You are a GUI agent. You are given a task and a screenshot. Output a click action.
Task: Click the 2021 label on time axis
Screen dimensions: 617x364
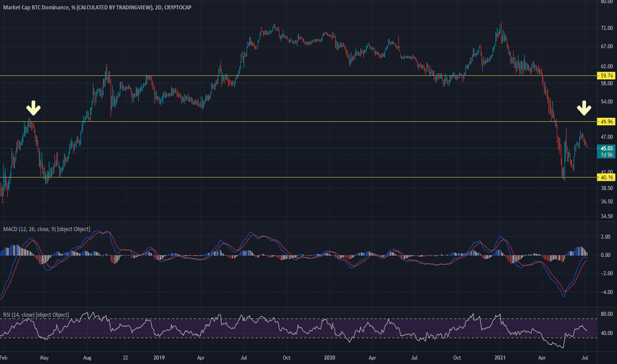tap(500, 357)
